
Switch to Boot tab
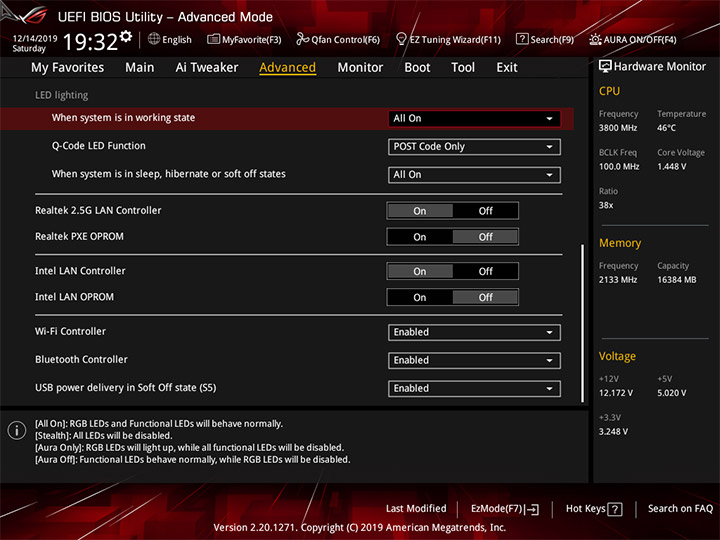coord(417,68)
